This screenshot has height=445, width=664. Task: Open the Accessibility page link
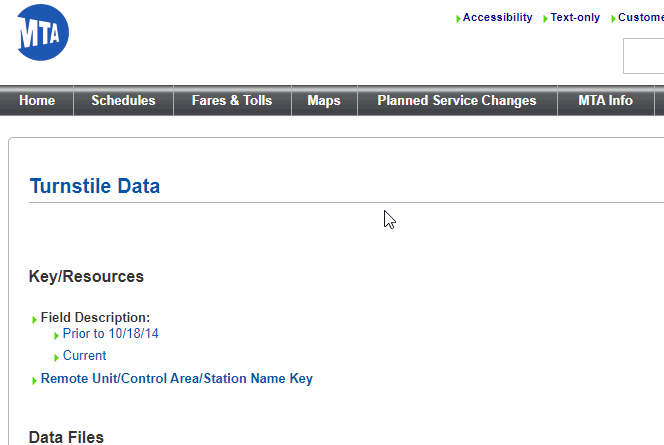point(497,18)
